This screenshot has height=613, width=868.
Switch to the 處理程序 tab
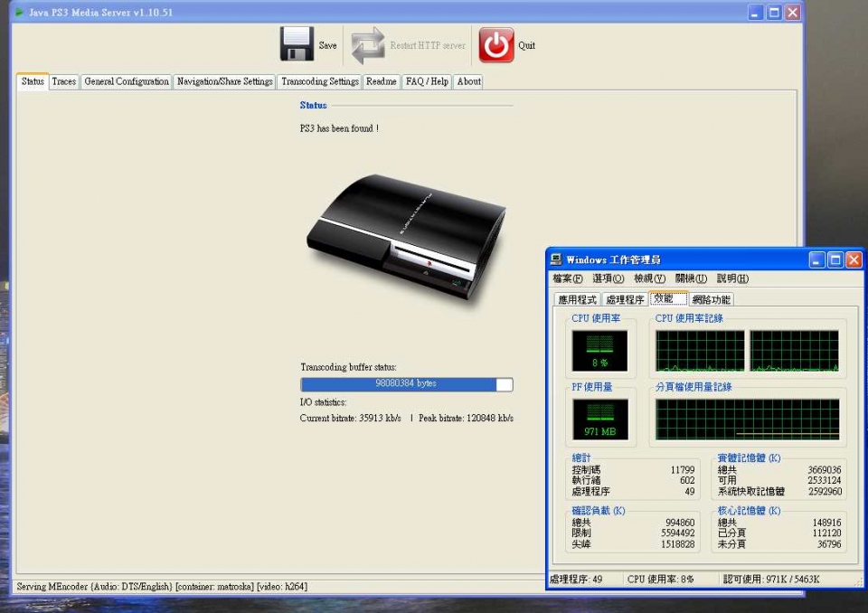tap(624, 299)
